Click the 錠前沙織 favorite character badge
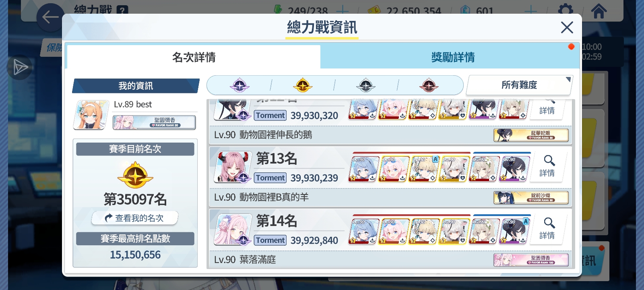 tap(531, 197)
